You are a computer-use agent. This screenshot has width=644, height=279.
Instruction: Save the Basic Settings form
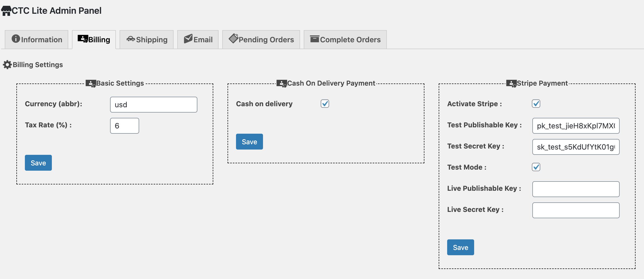click(38, 163)
